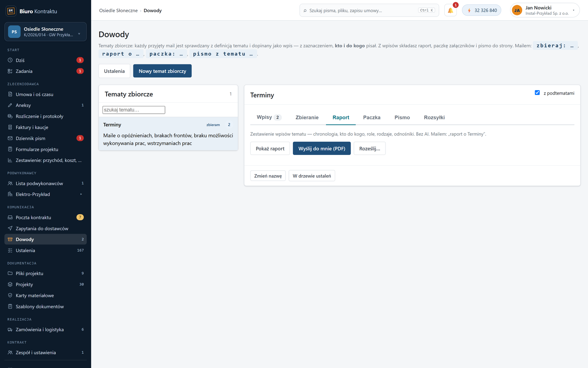This screenshot has width=588, height=368.
Task: Click W drzewie ustaleń button
Action: tap(312, 176)
